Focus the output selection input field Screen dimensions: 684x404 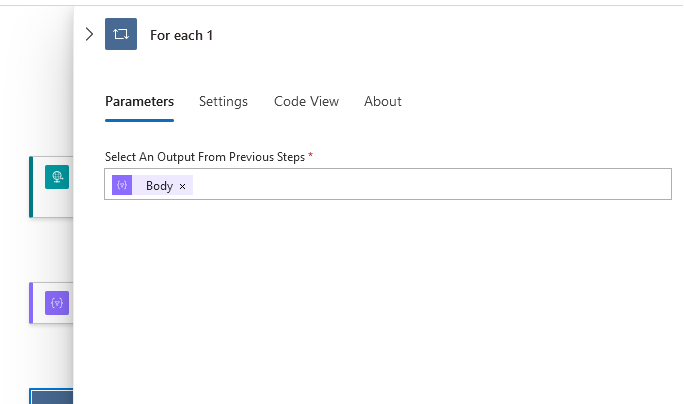(x=430, y=185)
